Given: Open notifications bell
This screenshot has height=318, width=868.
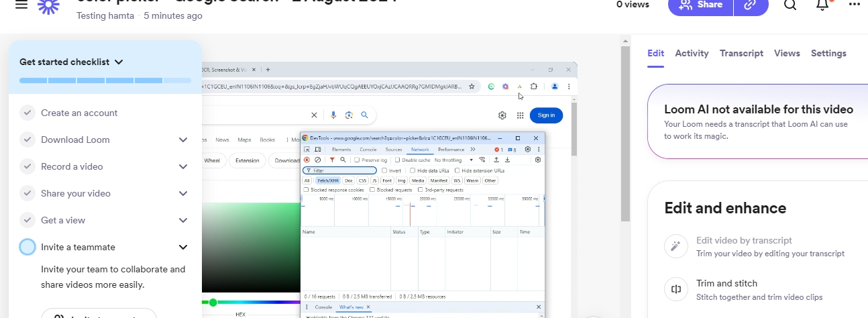Looking at the screenshot, I should [x=822, y=5].
